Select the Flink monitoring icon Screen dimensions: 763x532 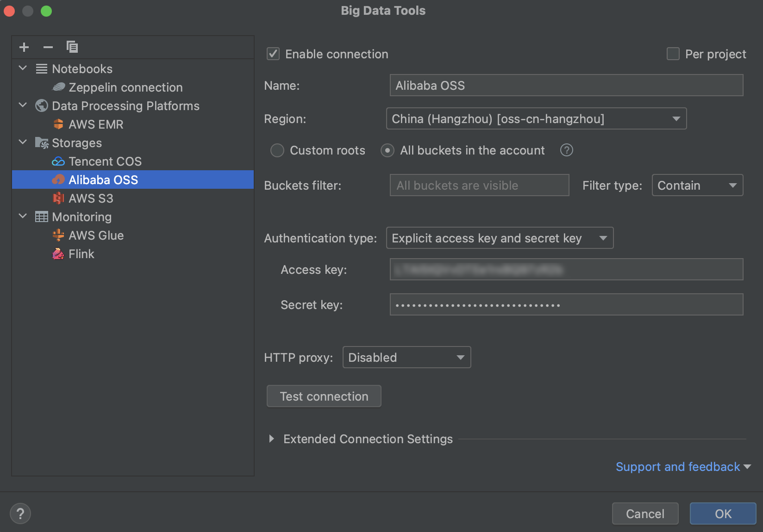coord(58,254)
